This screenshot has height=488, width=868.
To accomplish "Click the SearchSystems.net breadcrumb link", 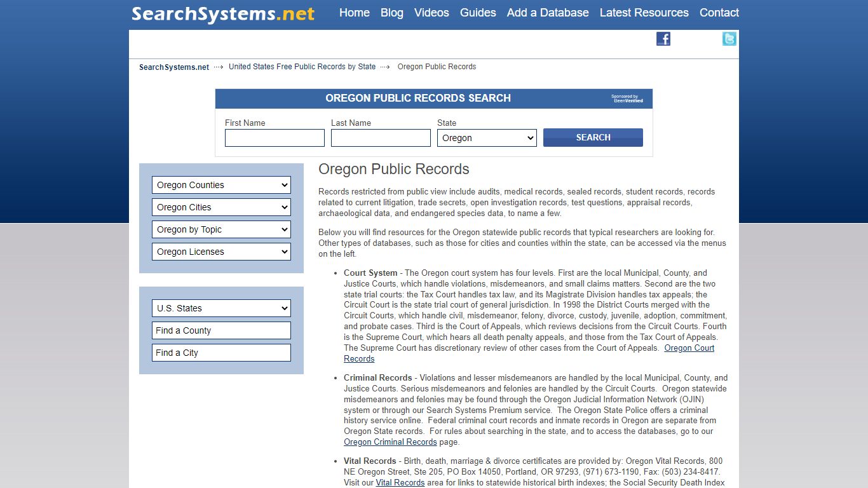I will pyautogui.click(x=174, y=67).
